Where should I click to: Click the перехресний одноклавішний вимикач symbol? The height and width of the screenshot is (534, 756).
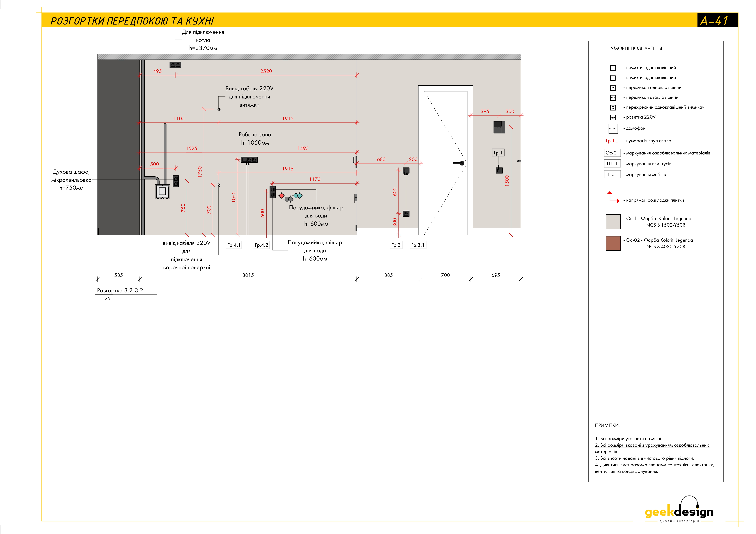[x=613, y=108]
